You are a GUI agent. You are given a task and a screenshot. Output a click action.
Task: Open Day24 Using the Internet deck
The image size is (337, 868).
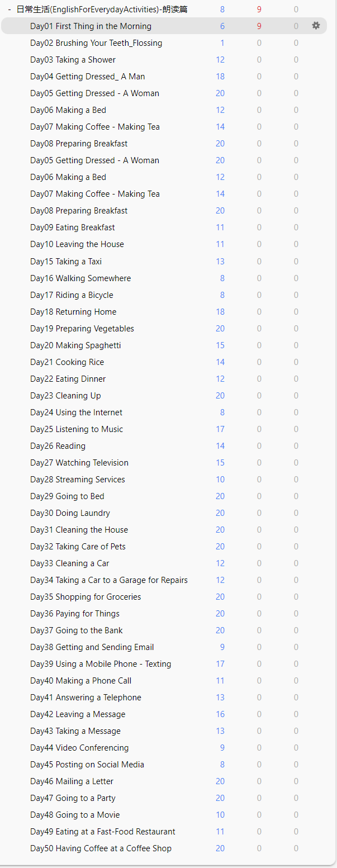pyautogui.click(x=76, y=412)
